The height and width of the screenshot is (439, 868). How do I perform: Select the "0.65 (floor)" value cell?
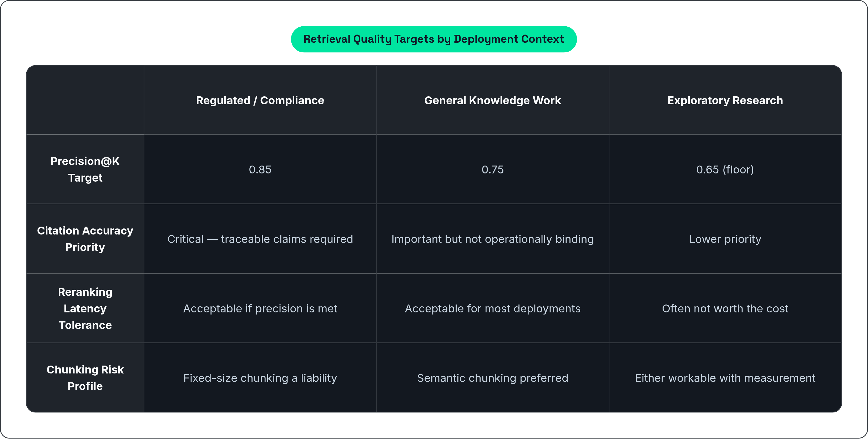(725, 169)
